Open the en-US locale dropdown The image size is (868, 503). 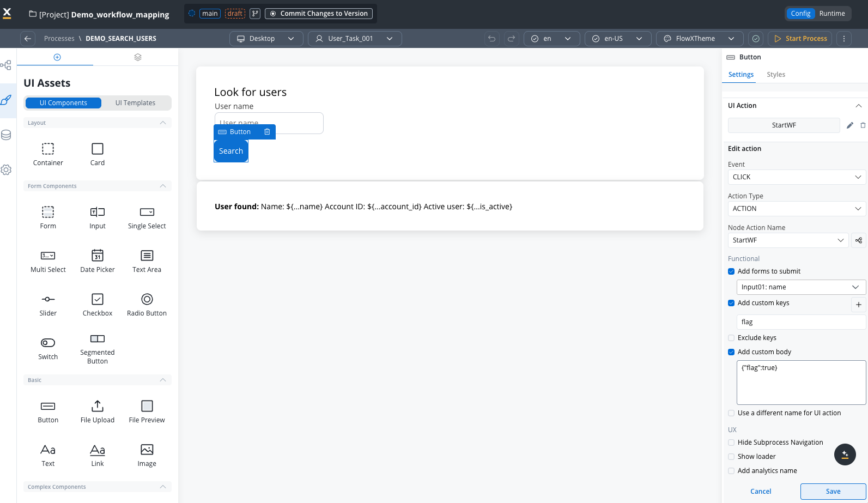tap(618, 39)
